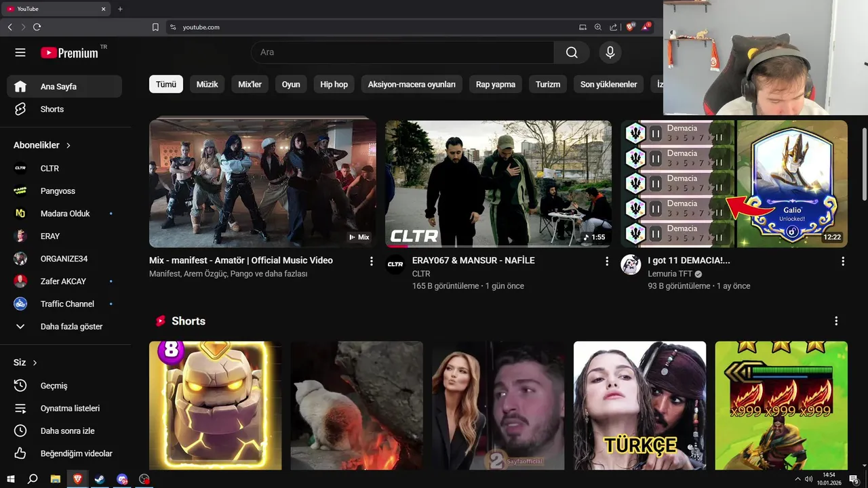868x488 pixels.
Task: Open NAFİLE CLTR video thumbnail
Action: (x=498, y=184)
